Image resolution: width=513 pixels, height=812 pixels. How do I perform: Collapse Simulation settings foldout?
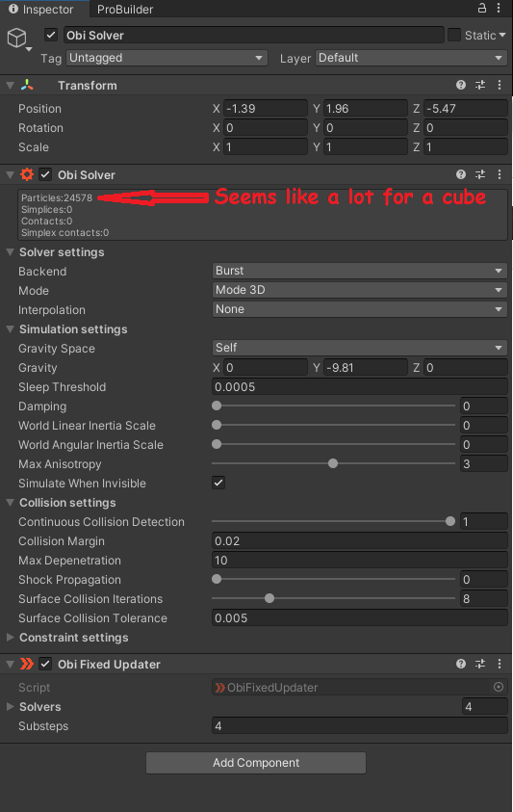coord(10,329)
